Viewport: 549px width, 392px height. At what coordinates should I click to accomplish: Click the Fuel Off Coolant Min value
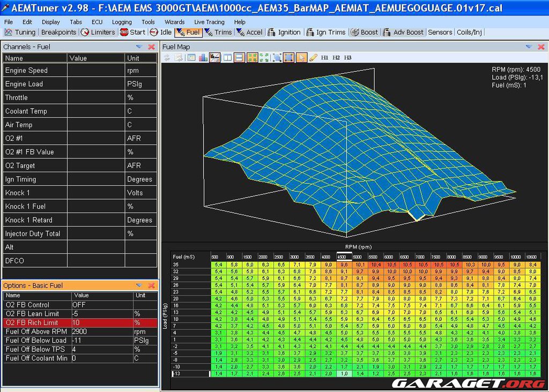pyautogui.click(x=102, y=358)
